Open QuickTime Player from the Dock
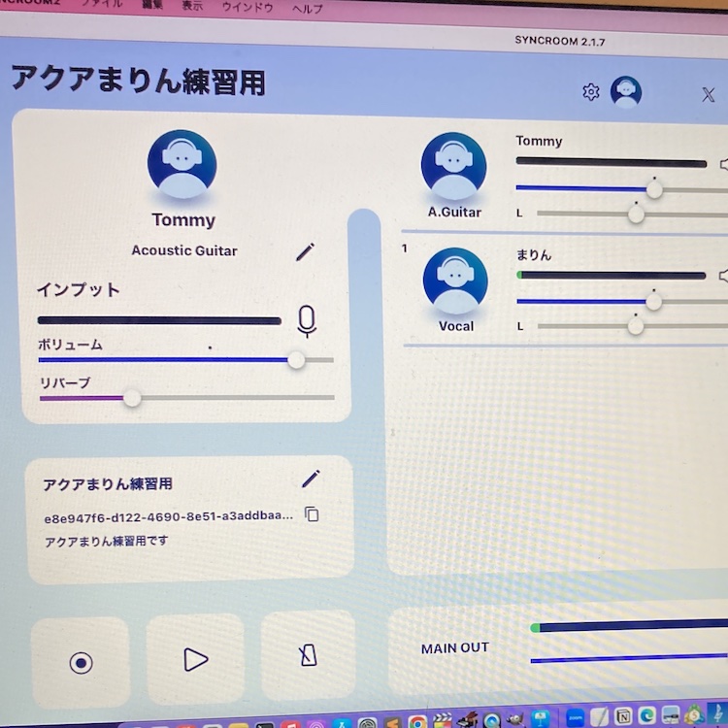 [491, 720]
